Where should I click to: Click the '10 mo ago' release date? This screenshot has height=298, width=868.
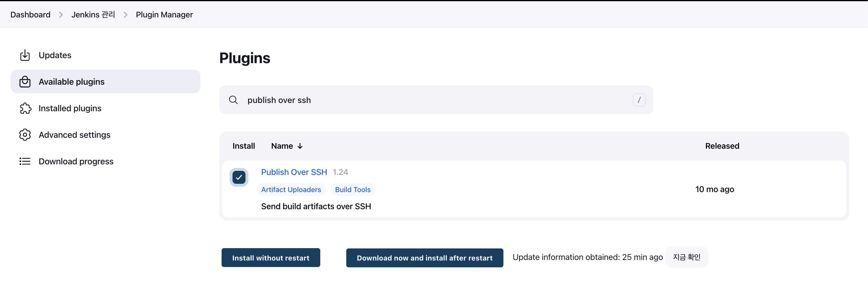[715, 189]
